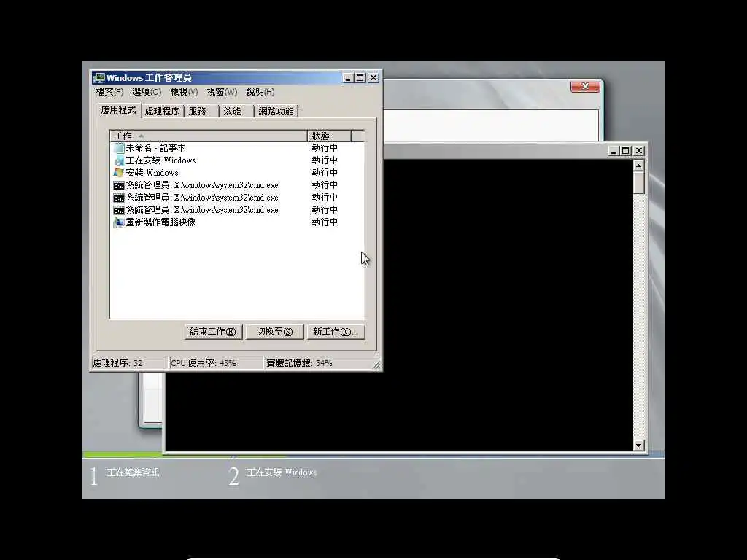
Task: Click the 重新製作電腦映像 task icon
Action: coord(119,222)
